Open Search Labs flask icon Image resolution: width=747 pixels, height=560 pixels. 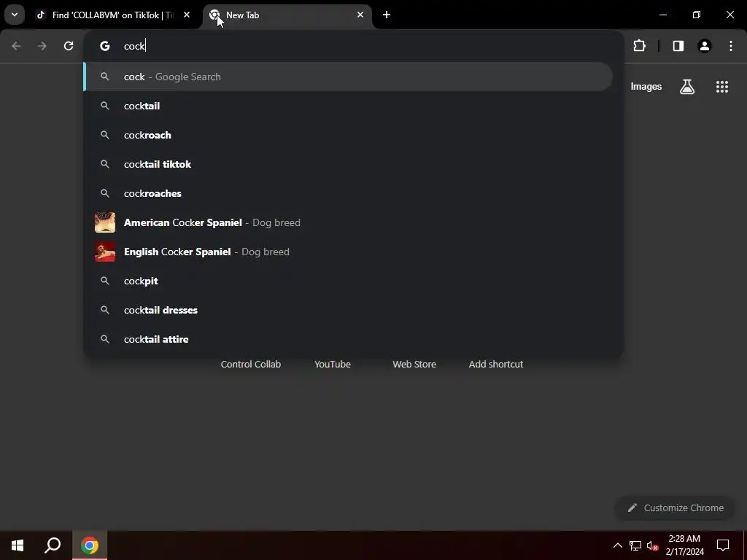pos(687,86)
